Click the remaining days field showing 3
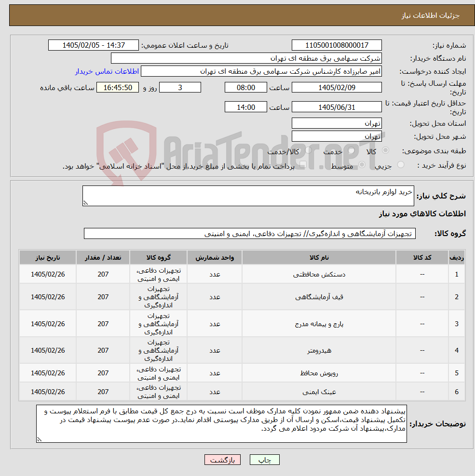 (x=180, y=87)
